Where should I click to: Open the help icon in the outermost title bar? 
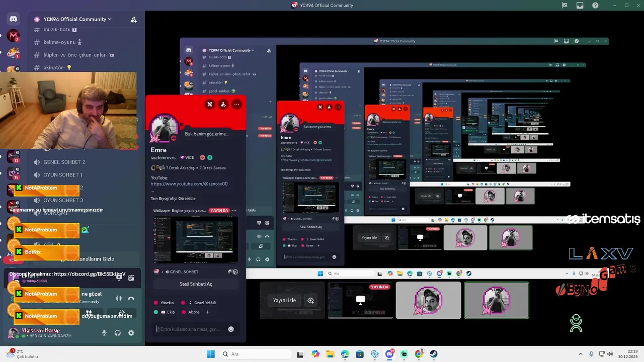click(595, 6)
